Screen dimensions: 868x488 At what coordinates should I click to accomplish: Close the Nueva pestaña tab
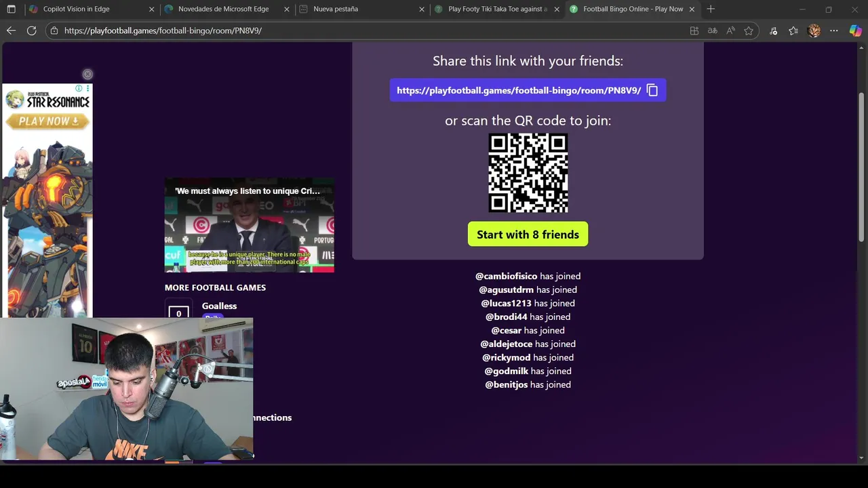click(422, 9)
